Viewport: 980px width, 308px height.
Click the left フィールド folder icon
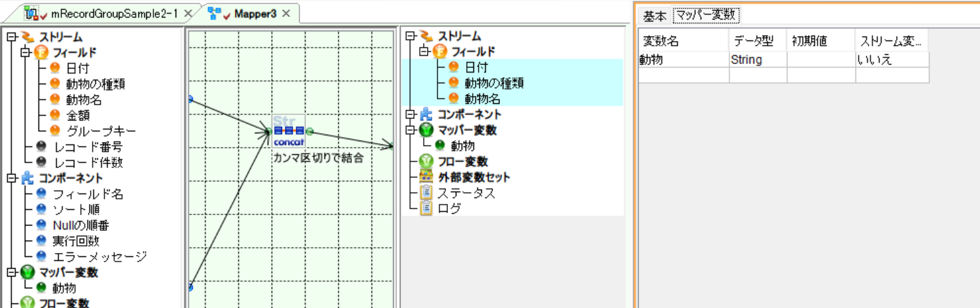pos(42,53)
